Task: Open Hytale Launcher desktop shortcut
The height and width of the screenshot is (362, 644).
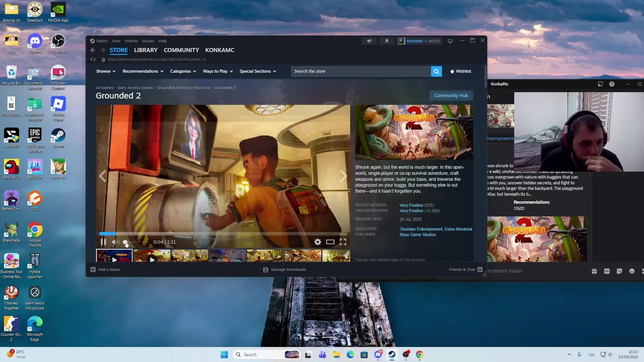Action: coord(35,266)
